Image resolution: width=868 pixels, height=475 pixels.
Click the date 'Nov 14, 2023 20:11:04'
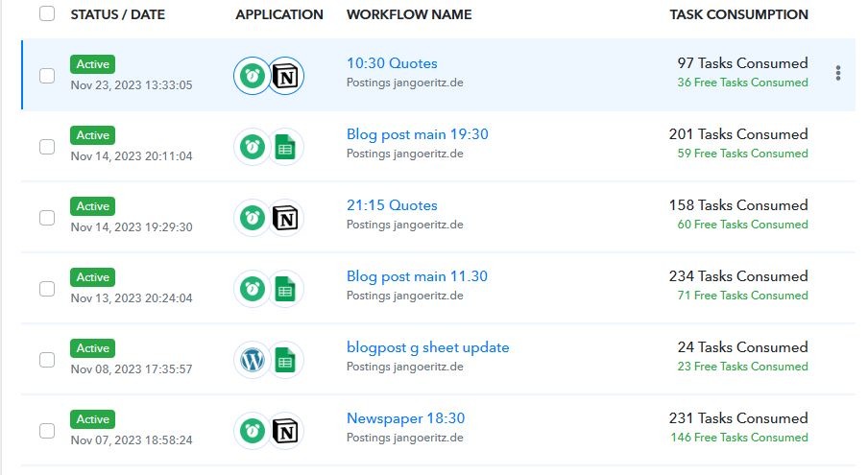132,156
